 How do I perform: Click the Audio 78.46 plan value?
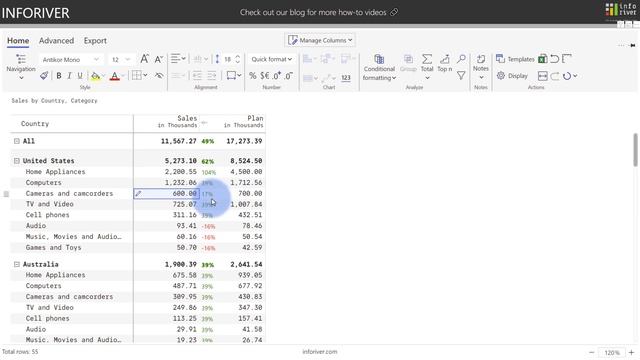[252, 226]
